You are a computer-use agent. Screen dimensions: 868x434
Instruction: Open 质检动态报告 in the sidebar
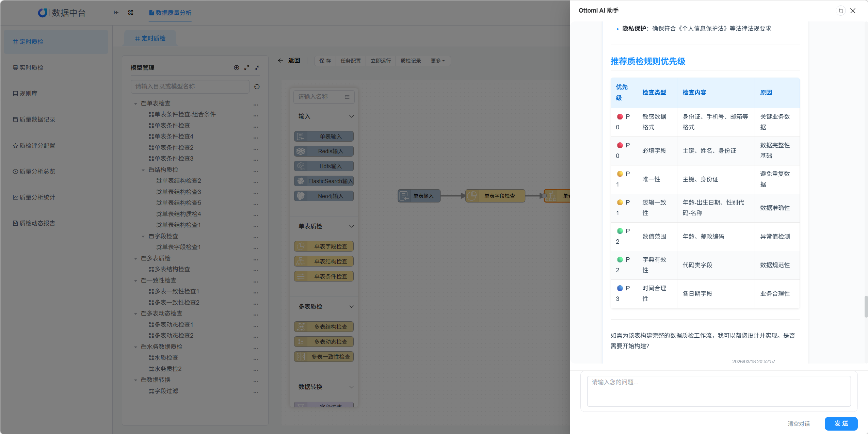[37, 223]
